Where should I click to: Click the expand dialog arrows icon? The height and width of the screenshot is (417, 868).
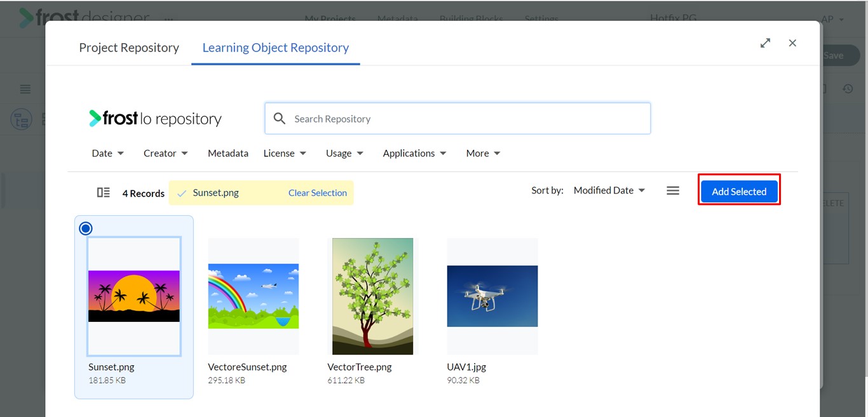(765, 43)
